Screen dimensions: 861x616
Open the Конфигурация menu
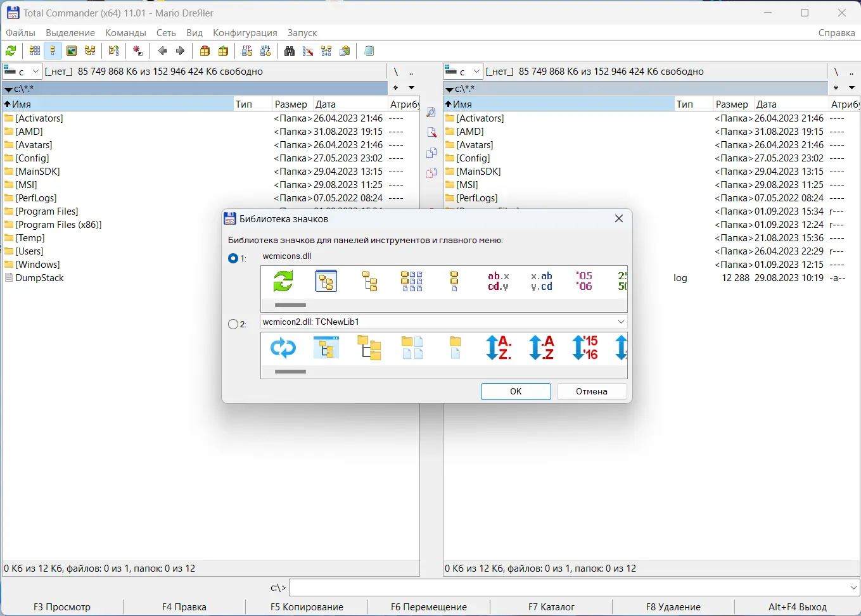(x=245, y=33)
